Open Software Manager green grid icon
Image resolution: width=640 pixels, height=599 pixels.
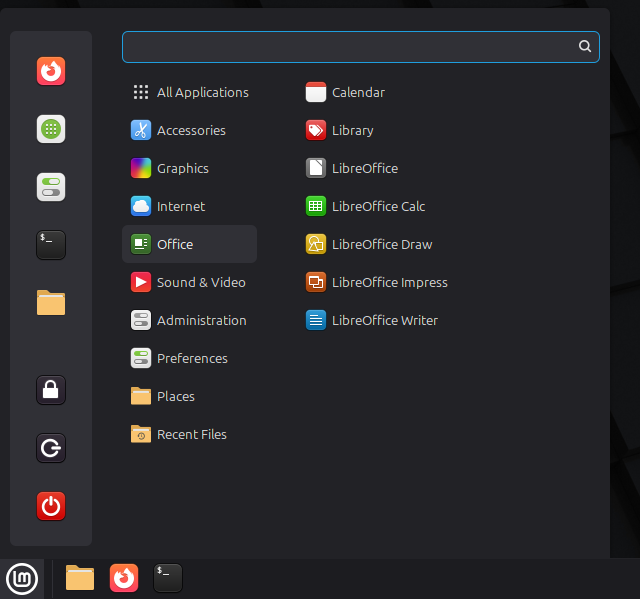pos(51,129)
